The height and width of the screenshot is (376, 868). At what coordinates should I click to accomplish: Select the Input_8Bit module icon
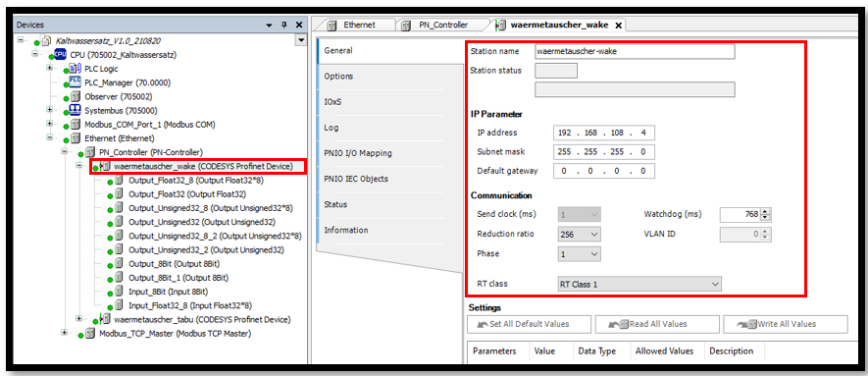119,292
